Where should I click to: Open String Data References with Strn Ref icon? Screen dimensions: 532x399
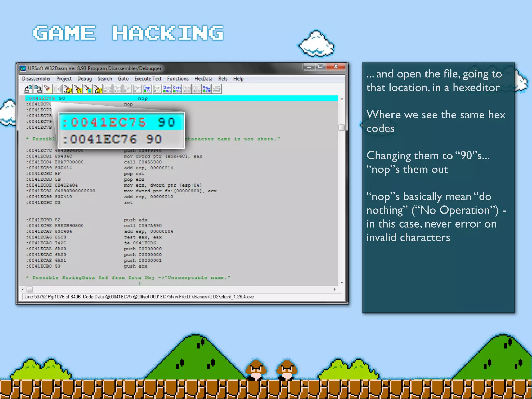click(x=207, y=89)
